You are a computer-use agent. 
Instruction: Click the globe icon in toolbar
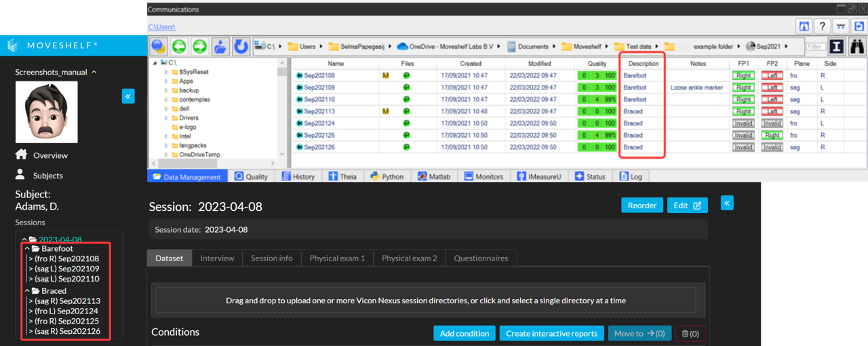click(158, 46)
